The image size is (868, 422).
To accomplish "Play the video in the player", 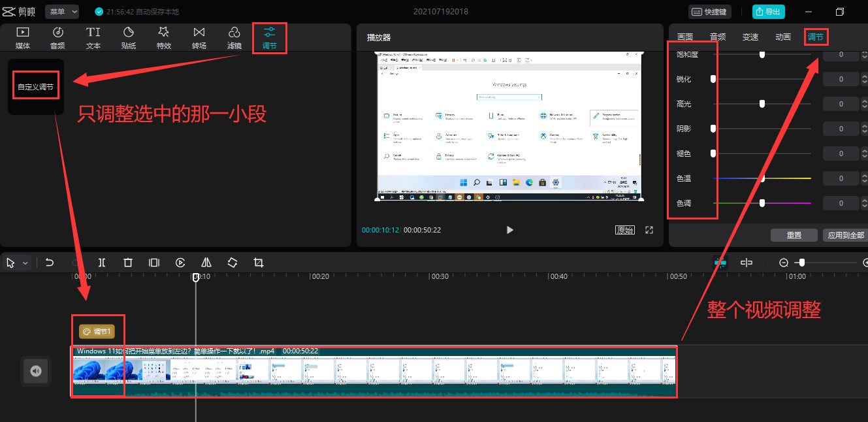I will coord(510,230).
